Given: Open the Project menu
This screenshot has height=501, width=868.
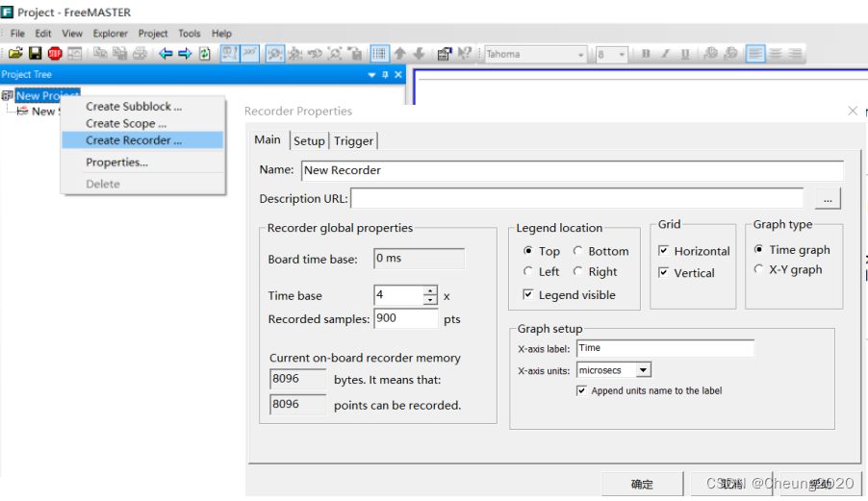Looking at the screenshot, I should pos(153,34).
